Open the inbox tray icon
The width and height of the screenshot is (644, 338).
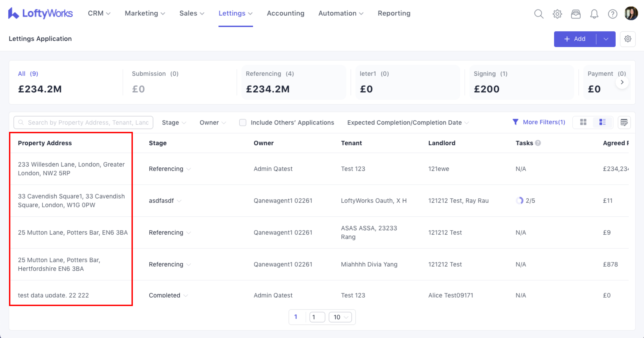click(x=576, y=14)
